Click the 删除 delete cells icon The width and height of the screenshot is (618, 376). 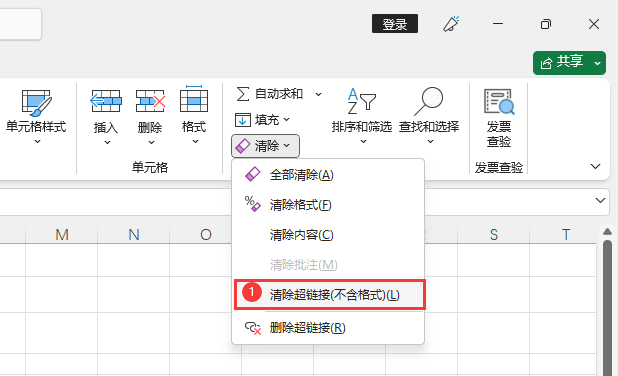coord(150,101)
